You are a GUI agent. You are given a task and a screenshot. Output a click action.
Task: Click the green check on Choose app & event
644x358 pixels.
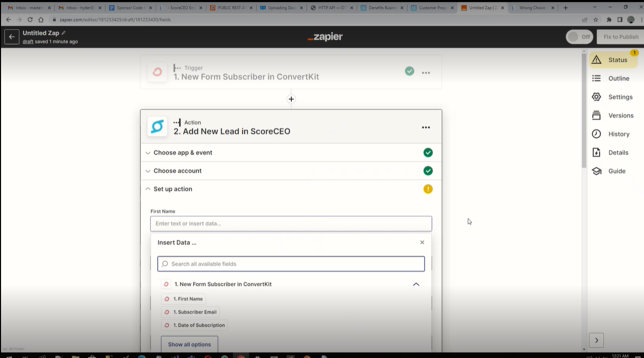428,153
